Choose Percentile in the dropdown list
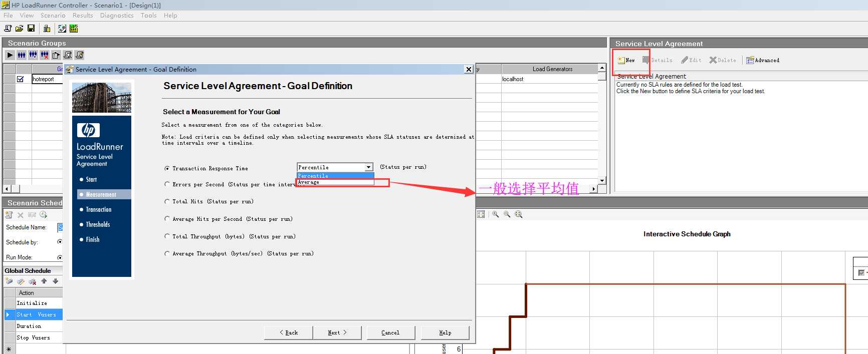The width and height of the screenshot is (868, 354). click(335, 176)
